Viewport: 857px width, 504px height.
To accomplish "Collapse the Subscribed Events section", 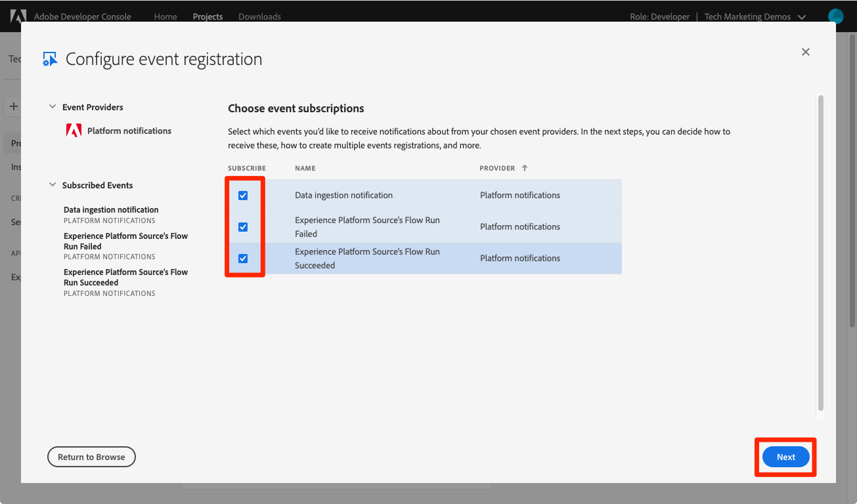I will [53, 185].
